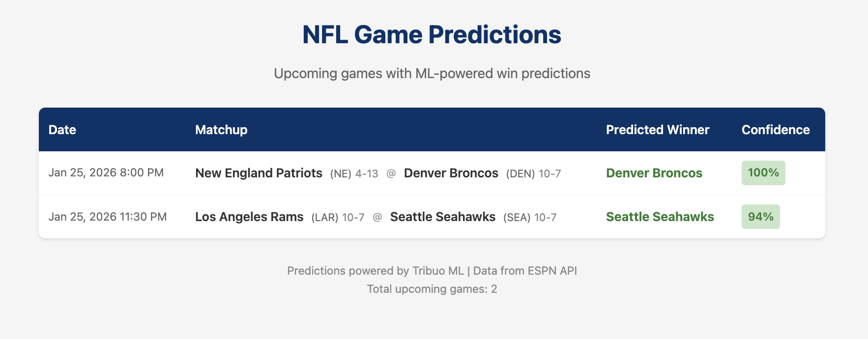Click the 100% confidence badge
Viewport: 868px width, 339px height.
coord(763,173)
